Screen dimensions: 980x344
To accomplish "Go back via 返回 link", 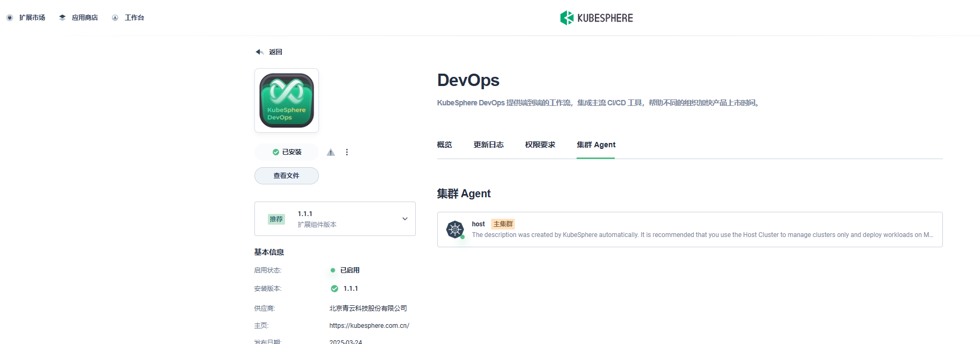I will point(275,52).
